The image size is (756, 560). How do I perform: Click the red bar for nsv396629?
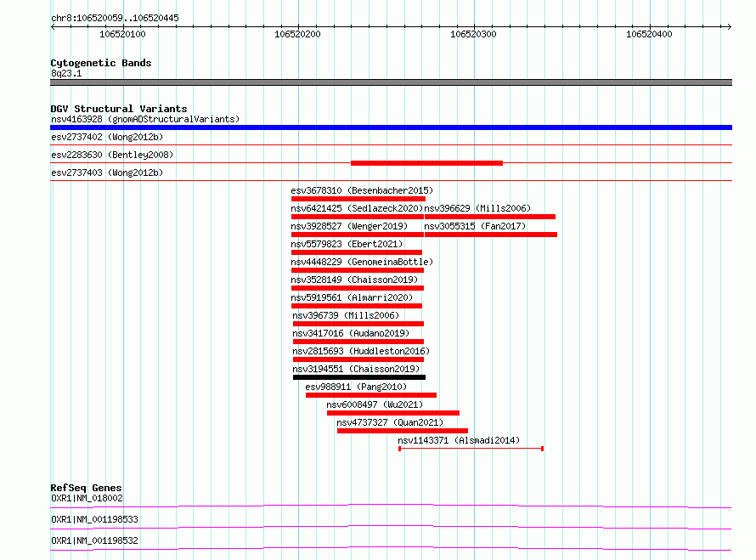[x=490, y=217]
